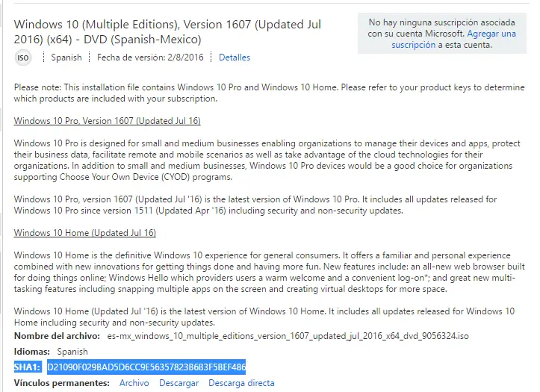Follow the 'Agregar una suscripción' link

(453, 40)
